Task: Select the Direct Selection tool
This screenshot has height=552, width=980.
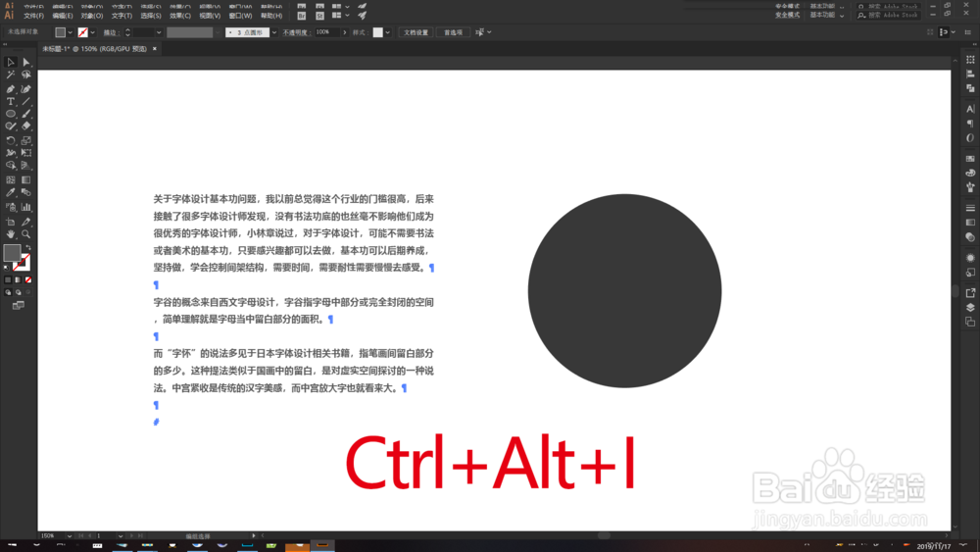Action: click(x=26, y=62)
